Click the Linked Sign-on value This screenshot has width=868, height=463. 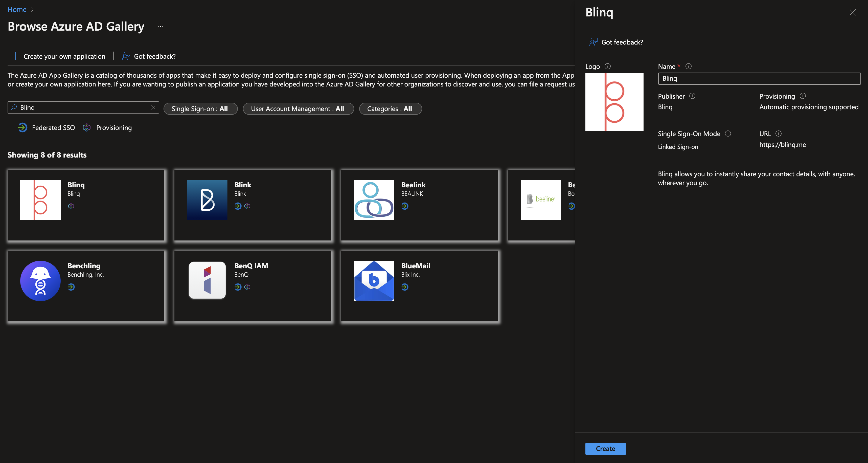[678, 147]
